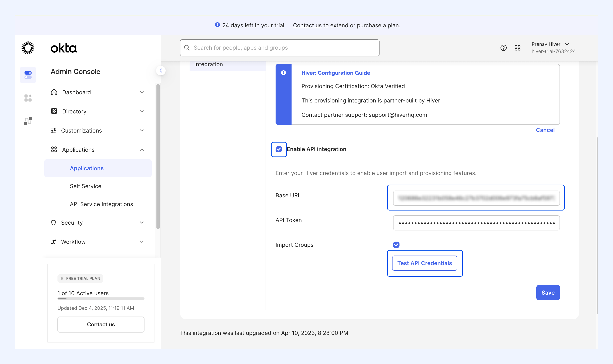
Task: Click into the Base URL field
Action: point(476,198)
